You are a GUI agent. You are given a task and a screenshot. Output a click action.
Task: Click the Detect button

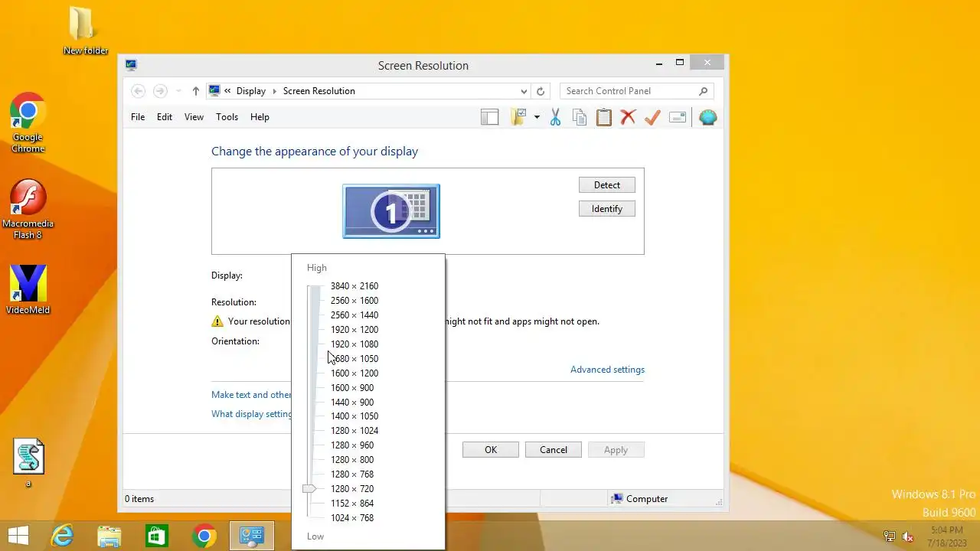[607, 185]
